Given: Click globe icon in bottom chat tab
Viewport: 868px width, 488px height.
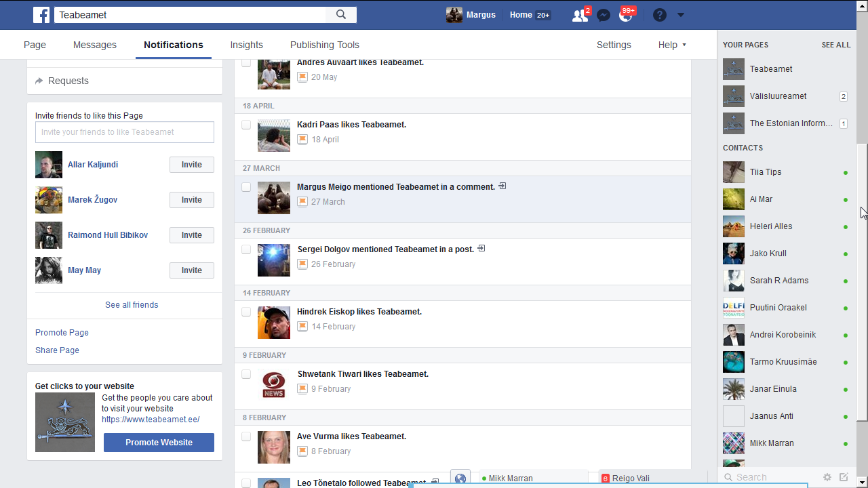Looking at the screenshot, I should click(x=460, y=479).
